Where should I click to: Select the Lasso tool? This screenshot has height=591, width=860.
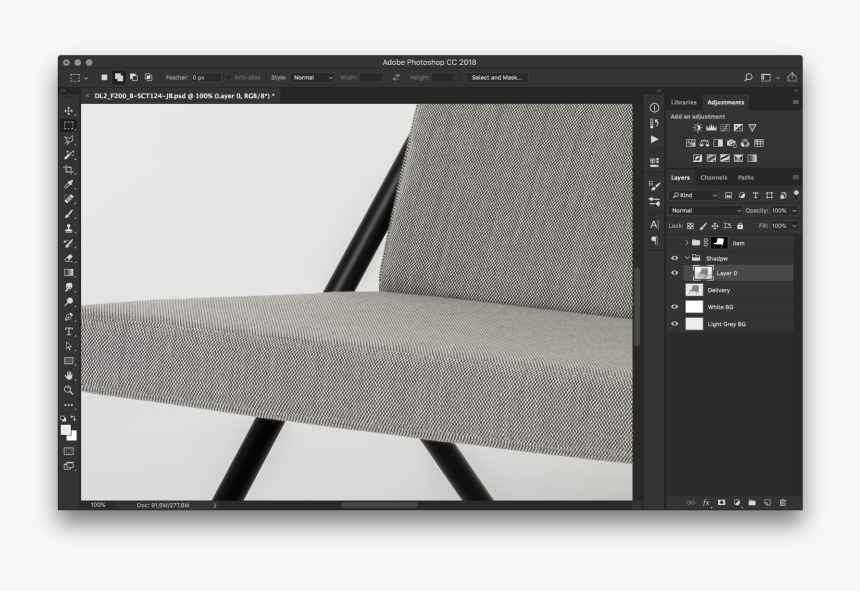coord(66,137)
